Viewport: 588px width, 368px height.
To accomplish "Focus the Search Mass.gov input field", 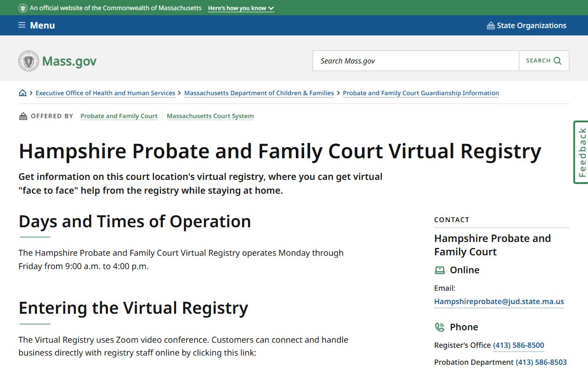I will [416, 61].
